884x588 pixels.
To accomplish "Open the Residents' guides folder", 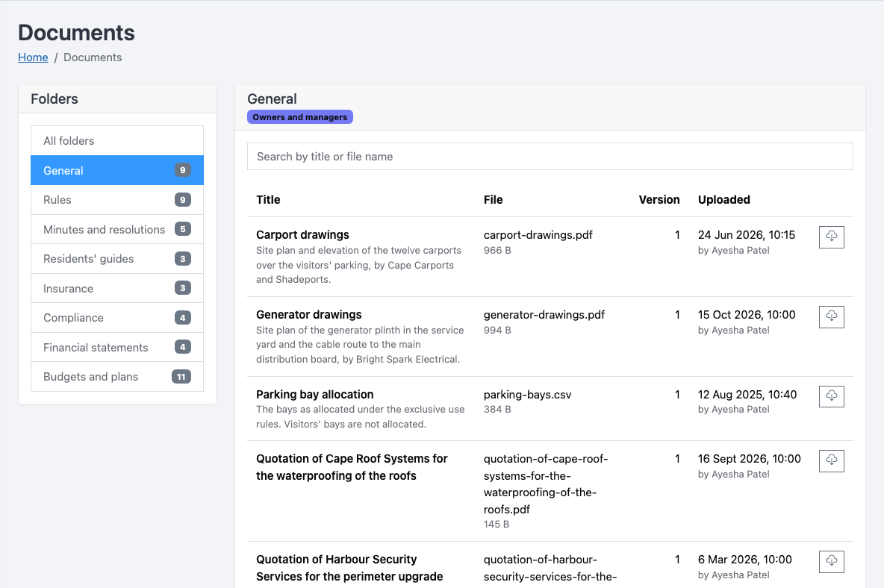I will pos(117,258).
